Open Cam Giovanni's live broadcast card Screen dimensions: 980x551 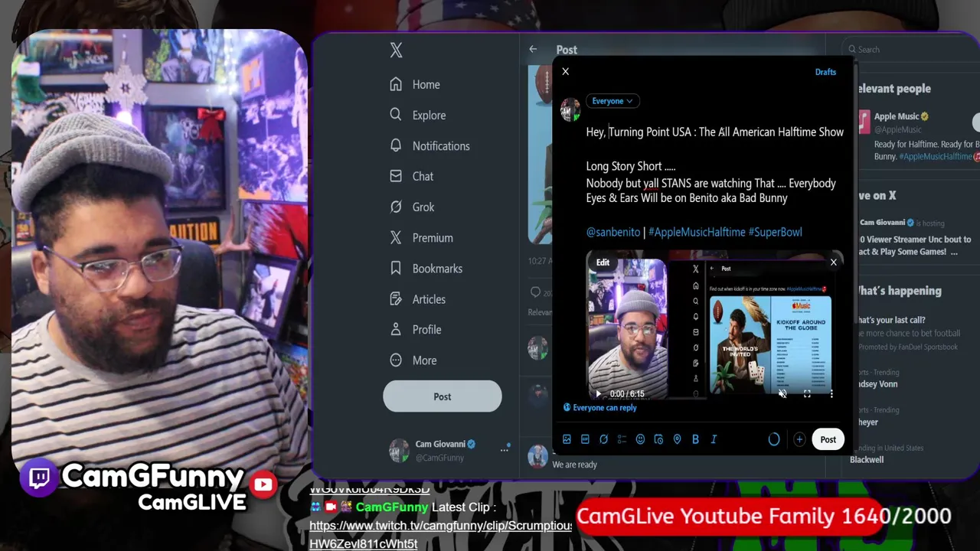point(916,237)
